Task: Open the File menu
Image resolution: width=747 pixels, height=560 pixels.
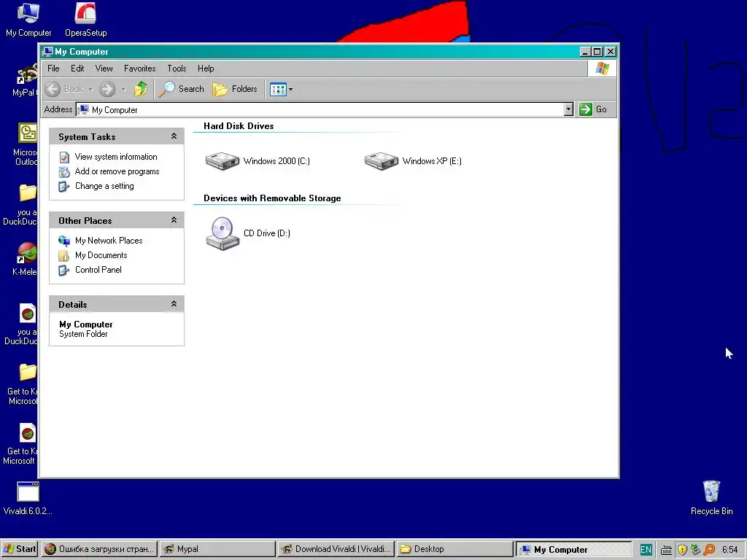Action: click(53, 69)
